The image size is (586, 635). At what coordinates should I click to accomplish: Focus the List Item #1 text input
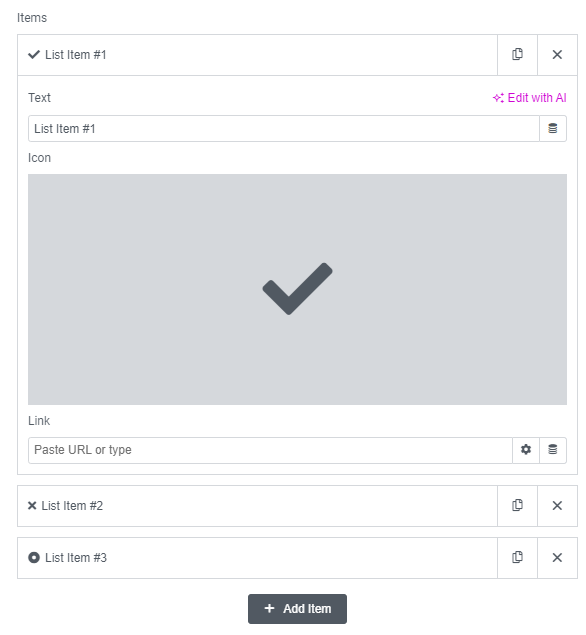click(283, 128)
